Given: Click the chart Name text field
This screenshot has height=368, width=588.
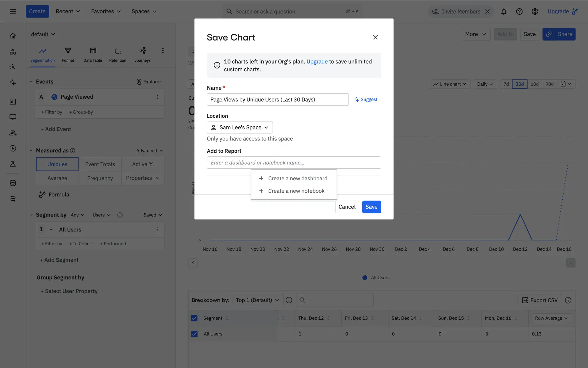Looking at the screenshot, I should 277,100.
